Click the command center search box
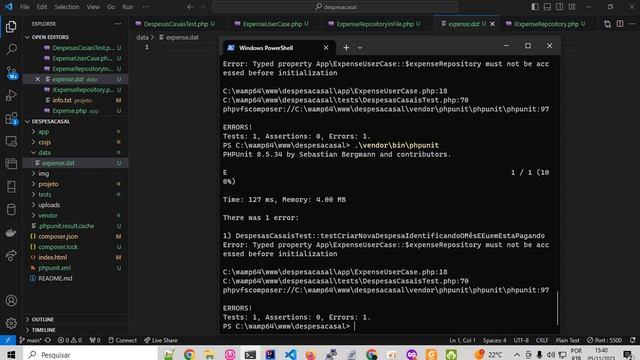This screenshot has width=640, height=360. point(335,7)
